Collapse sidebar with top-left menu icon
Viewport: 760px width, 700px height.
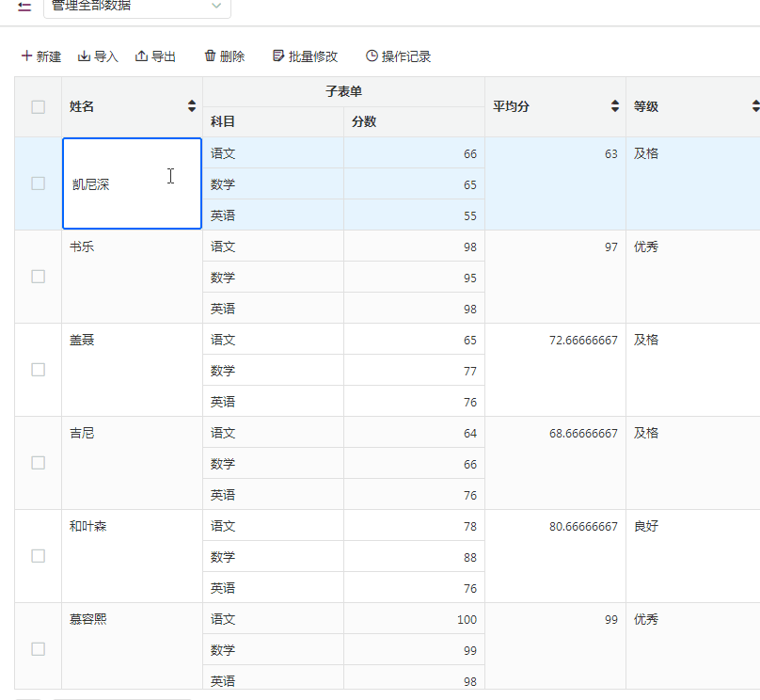point(24,7)
